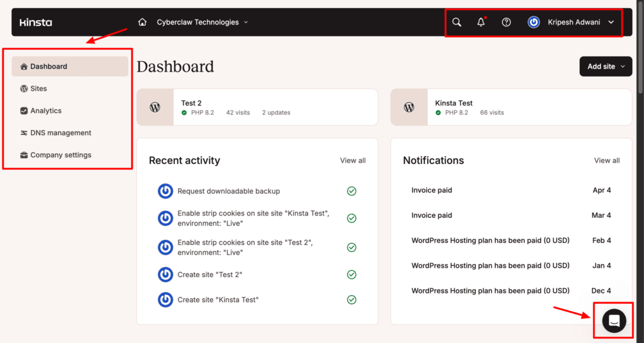This screenshot has height=343, width=644.
Task: Open the search magnifier icon
Action: tap(457, 22)
